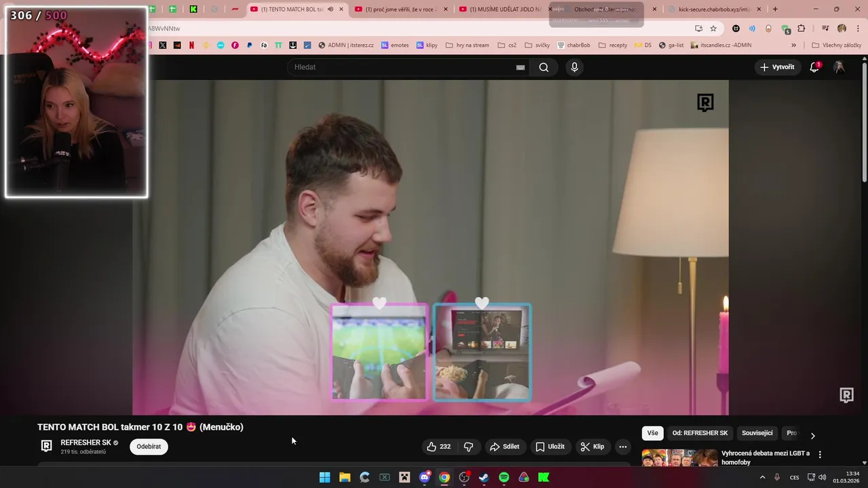
Task: Open the klipy bookmark
Action: click(427, 45)
